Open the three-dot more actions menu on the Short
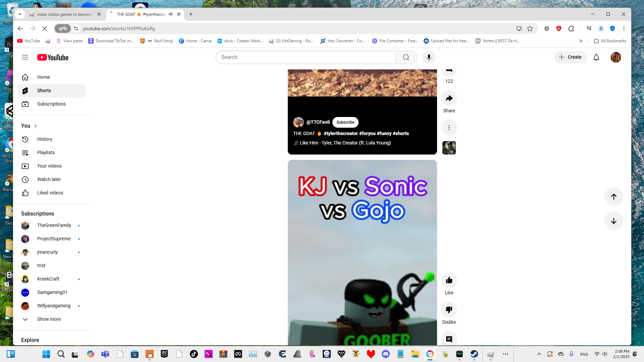This screenshot has width=644, height=362. pyautogui.click(x=449, y=128)
